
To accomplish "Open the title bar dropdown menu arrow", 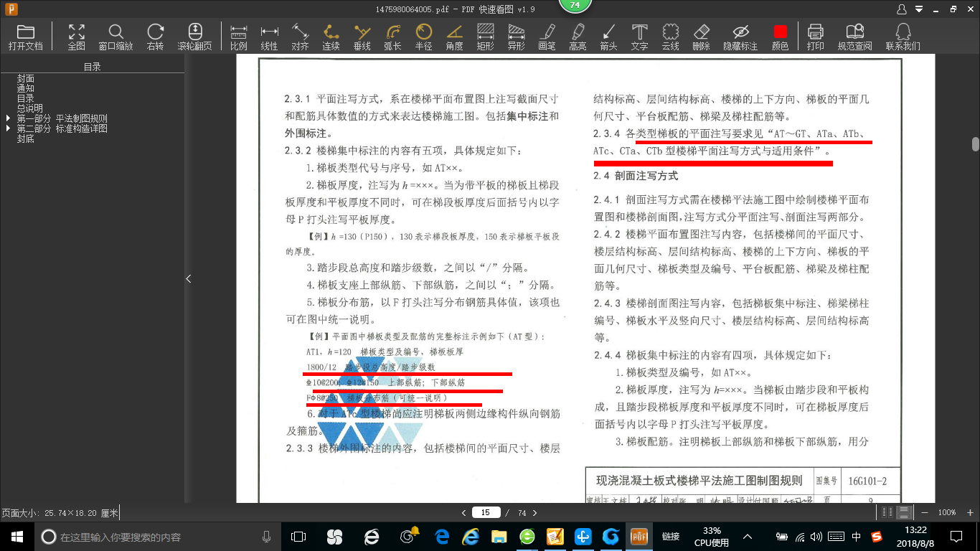I will pos(920,9).
